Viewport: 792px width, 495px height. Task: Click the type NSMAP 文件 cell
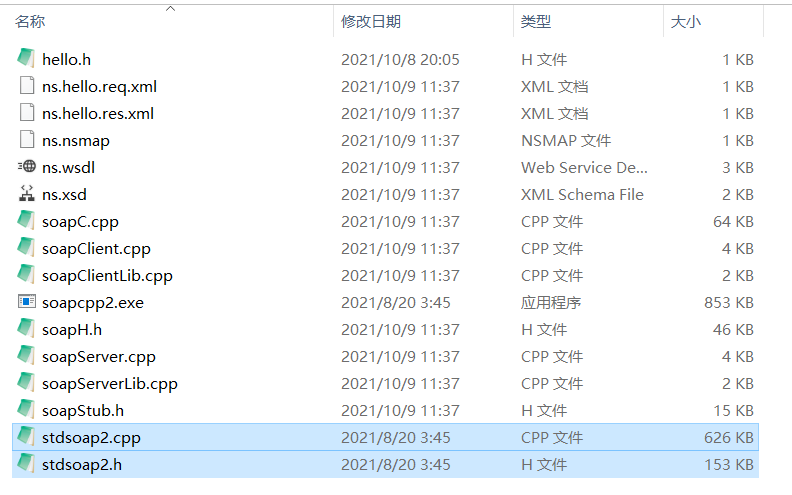tap(566, 141)
